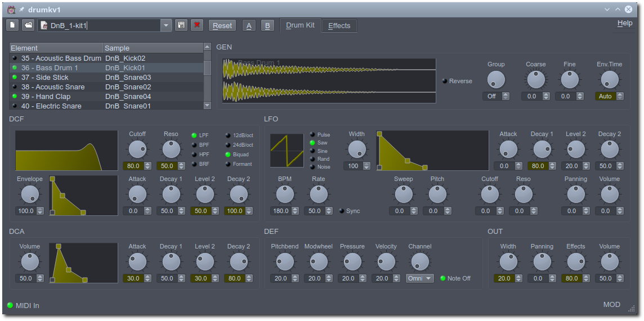Click the resize grip beside MOD
The width and height of the screenshot is (644, 321).
632,308
